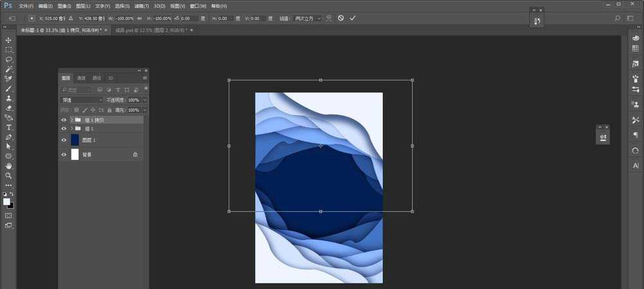Open the blend mode dropdown in the Layers panel
This screenshot has width=644, height=289.
(82, 100)
